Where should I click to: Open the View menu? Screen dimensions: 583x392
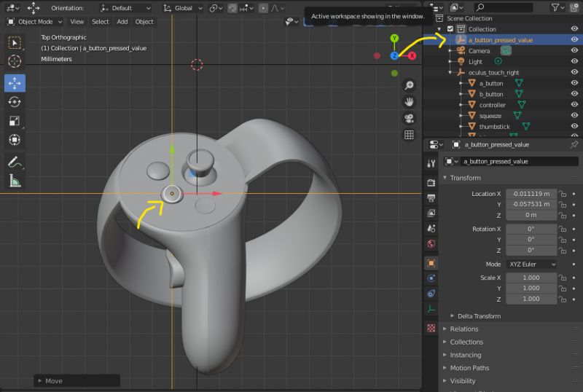[77, 22]
